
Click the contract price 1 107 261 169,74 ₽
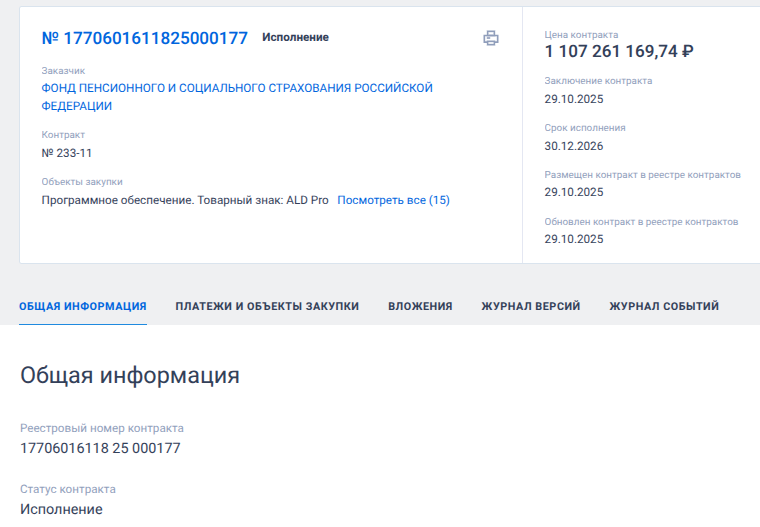(619, 52)
